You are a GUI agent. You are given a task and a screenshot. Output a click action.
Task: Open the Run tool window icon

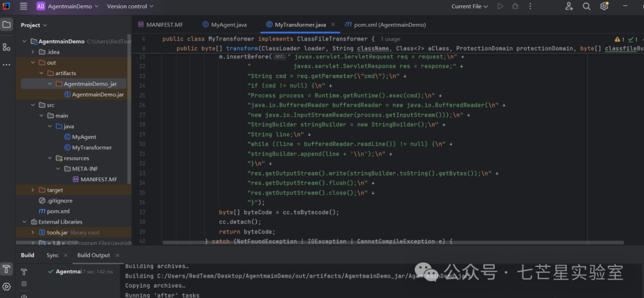tap(6, 287)
